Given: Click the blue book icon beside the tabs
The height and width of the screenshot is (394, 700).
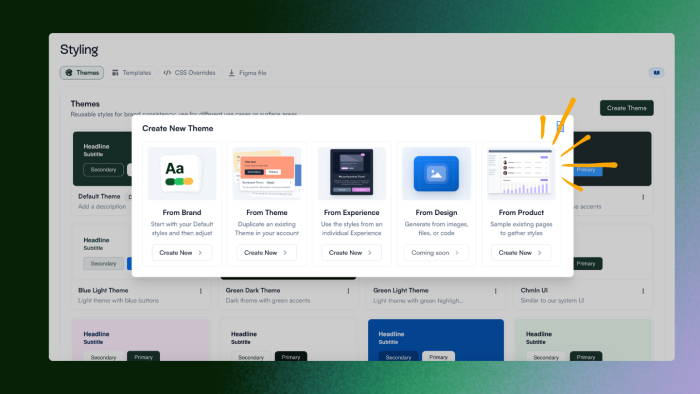Looking at the screenshot, I should coord(656,73).
